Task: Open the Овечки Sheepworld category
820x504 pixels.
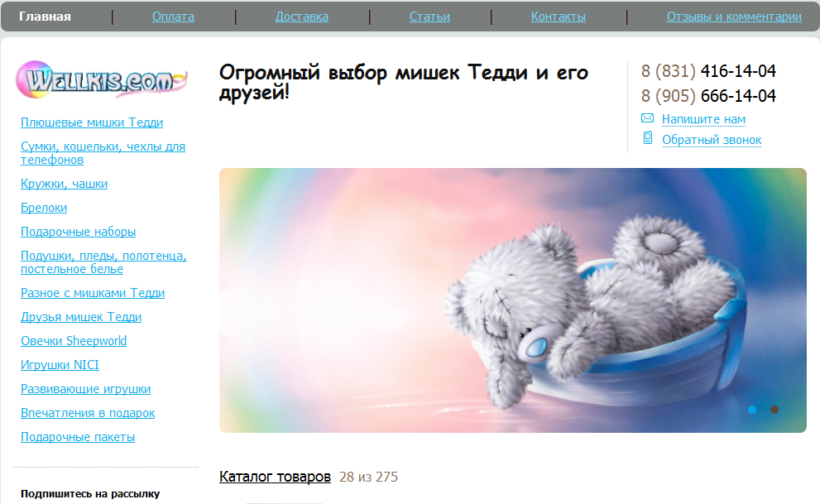Action: pos(74,341)
